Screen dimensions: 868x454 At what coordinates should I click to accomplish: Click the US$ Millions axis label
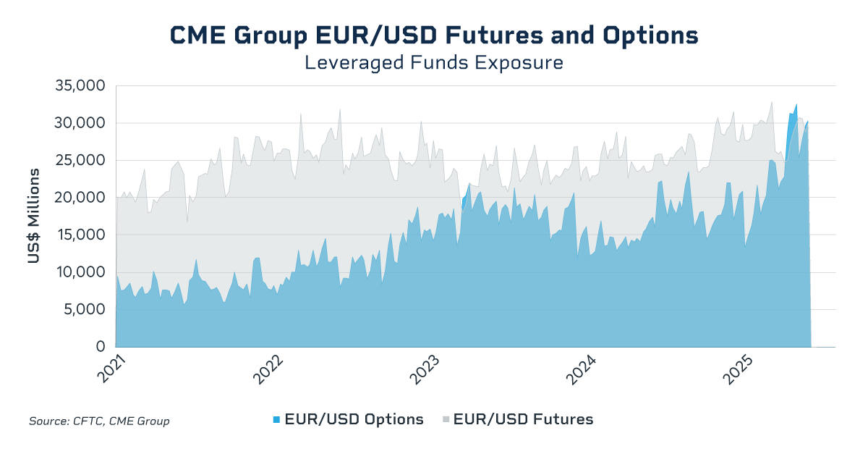34,216
